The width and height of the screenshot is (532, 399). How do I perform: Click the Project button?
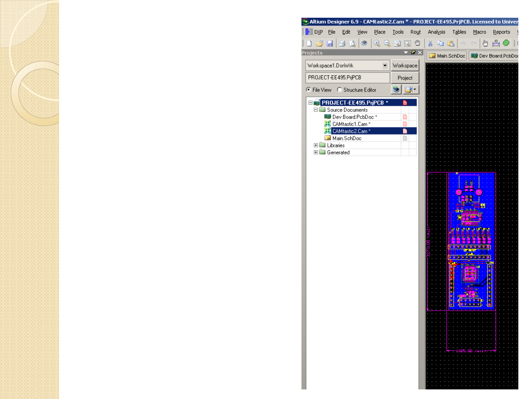pos(405,78)
